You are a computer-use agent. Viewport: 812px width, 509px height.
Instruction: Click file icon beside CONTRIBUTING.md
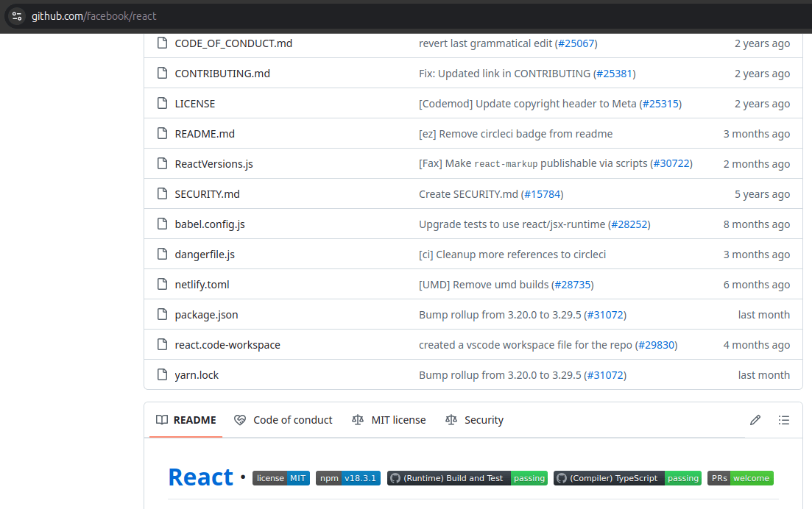click(162, 73)
